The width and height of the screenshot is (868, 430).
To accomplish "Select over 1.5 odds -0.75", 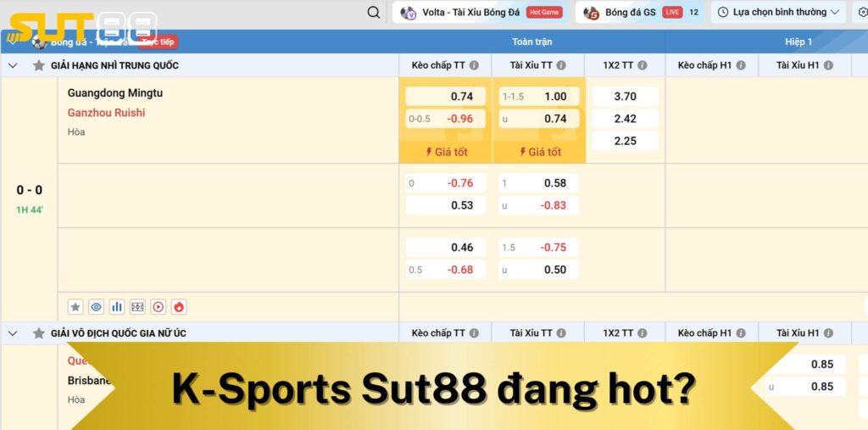I will click(x=538, y=247).
